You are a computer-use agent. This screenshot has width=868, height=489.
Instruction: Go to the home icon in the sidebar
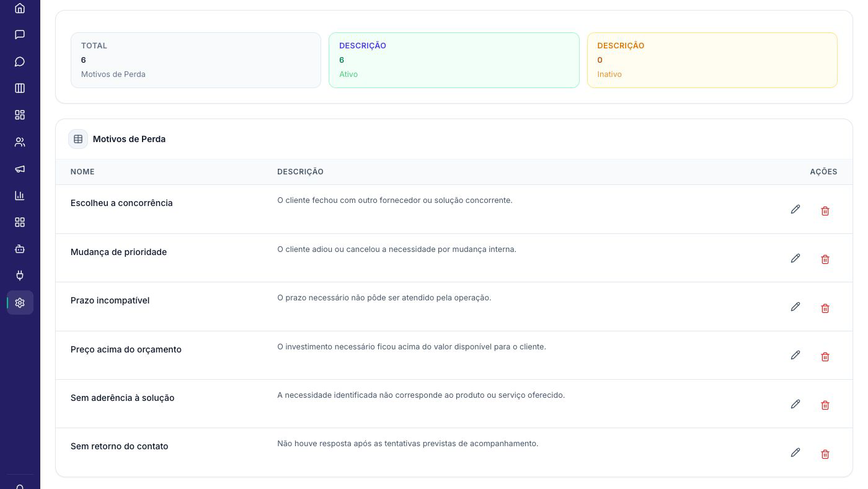tap(20, 8)
